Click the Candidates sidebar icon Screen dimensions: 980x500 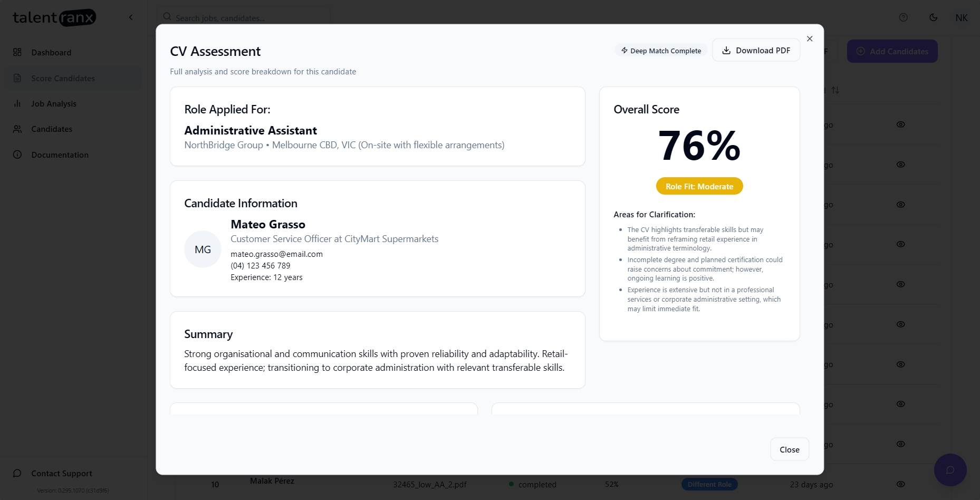click(x=17, y=129)
